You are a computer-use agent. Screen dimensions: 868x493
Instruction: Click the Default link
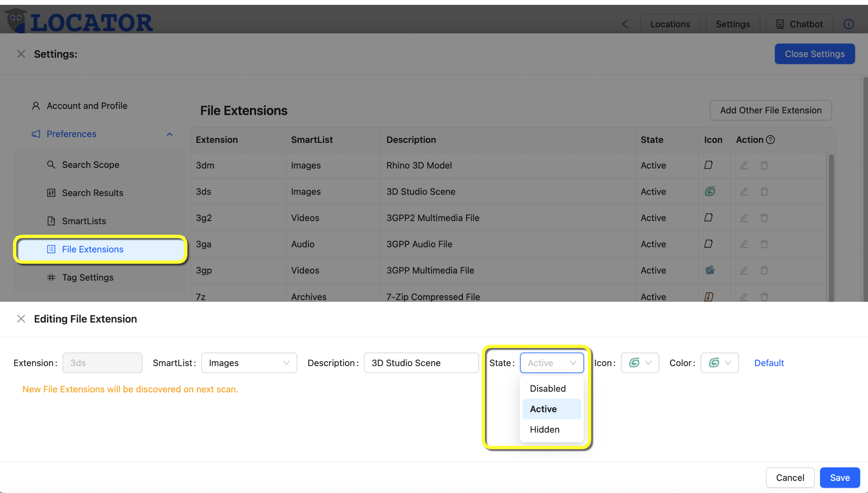click(769, 362)
